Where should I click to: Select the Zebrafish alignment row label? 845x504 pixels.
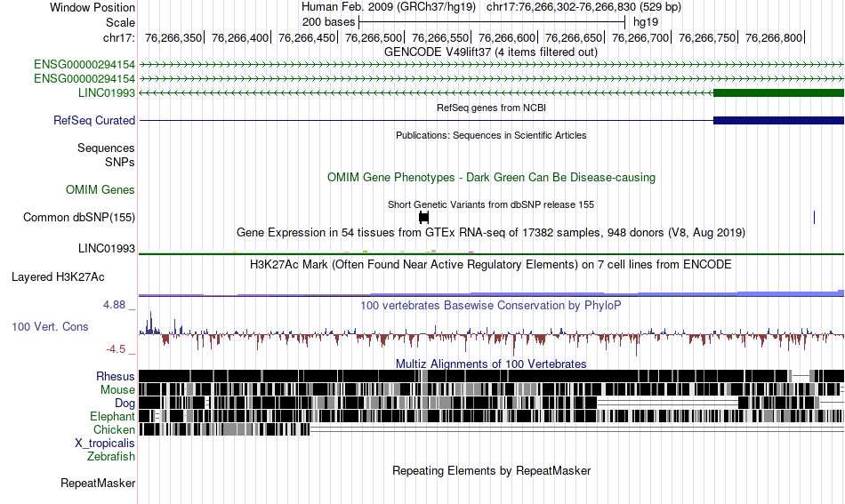pos(111,456)
